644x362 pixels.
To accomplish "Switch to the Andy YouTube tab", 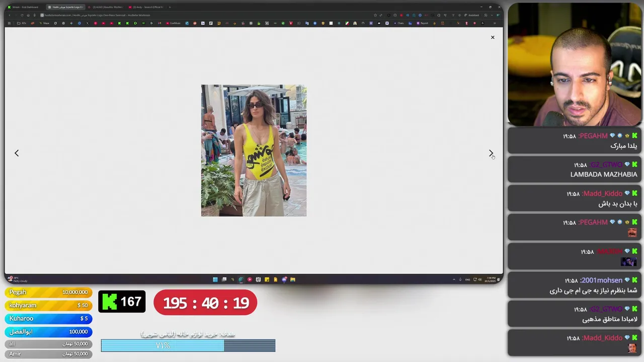I will (146, 7).
